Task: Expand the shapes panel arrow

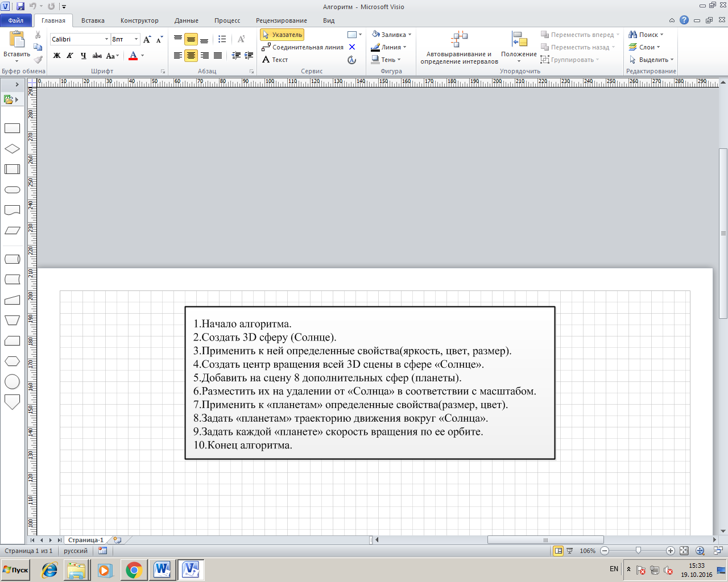Action: pyautogui.click(x=17, y=84)
